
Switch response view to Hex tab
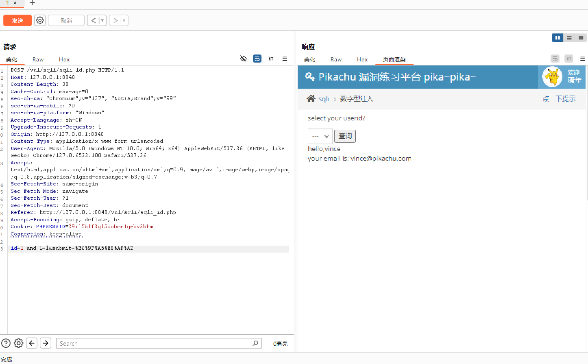click(x=362, y=59)
